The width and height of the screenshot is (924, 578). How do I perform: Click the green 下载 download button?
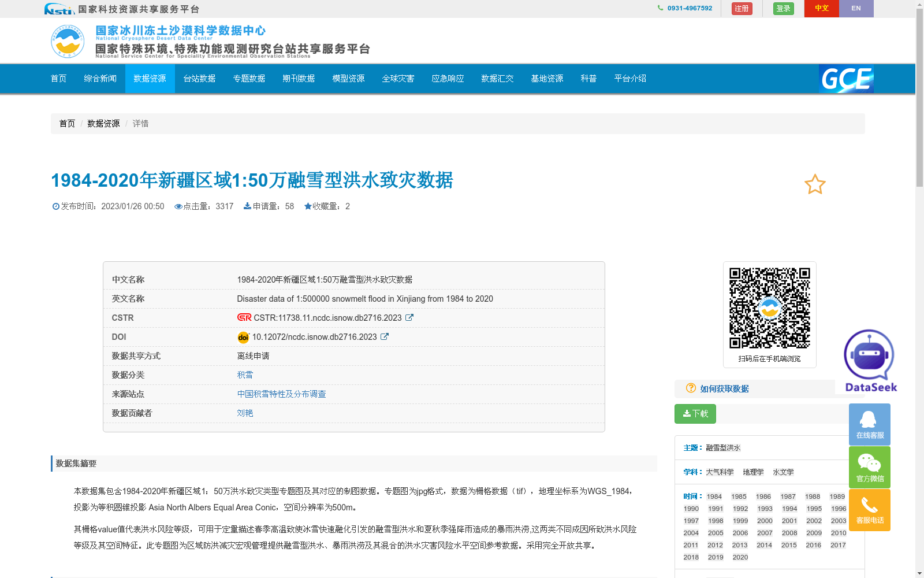tap(695, 414)
